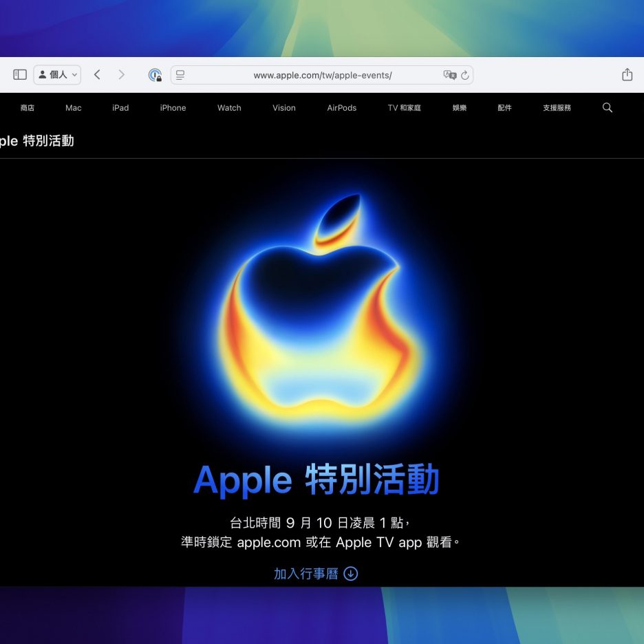
Task: Open the 商店 menu item
Action: [28, 108]
